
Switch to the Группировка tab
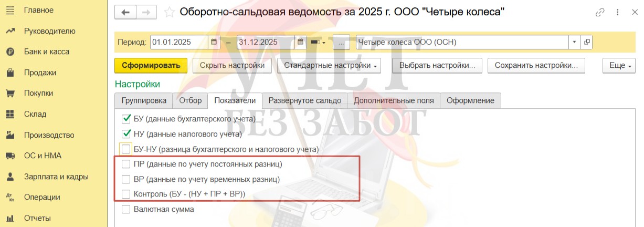point(144,100)
